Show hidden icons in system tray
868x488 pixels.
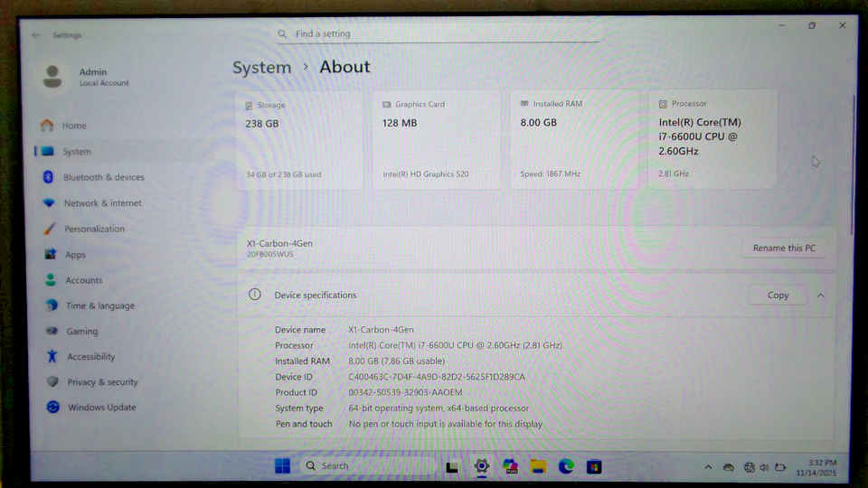[x=707, y=467]
